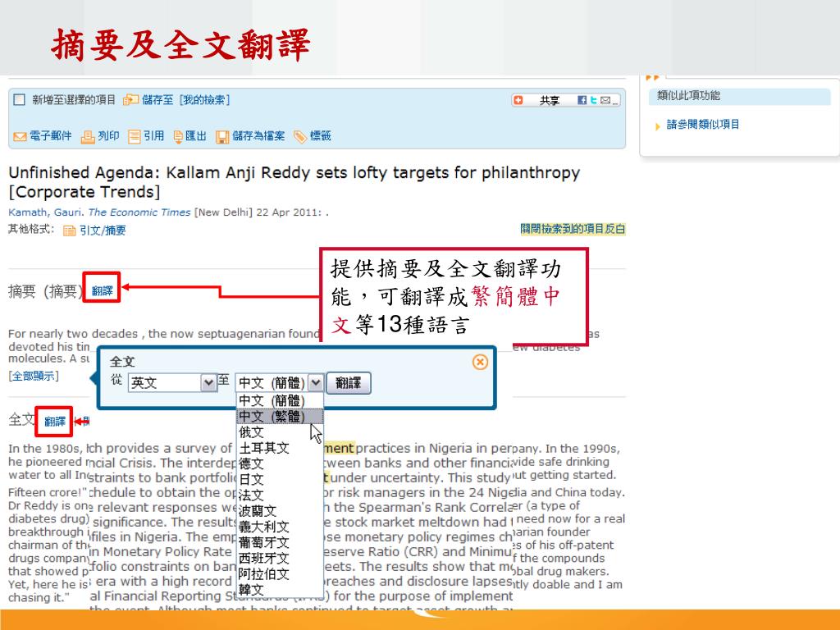Screen dimensions: 840x630
Task: Click the 列印 printer icon
Action: coord(87,137)
